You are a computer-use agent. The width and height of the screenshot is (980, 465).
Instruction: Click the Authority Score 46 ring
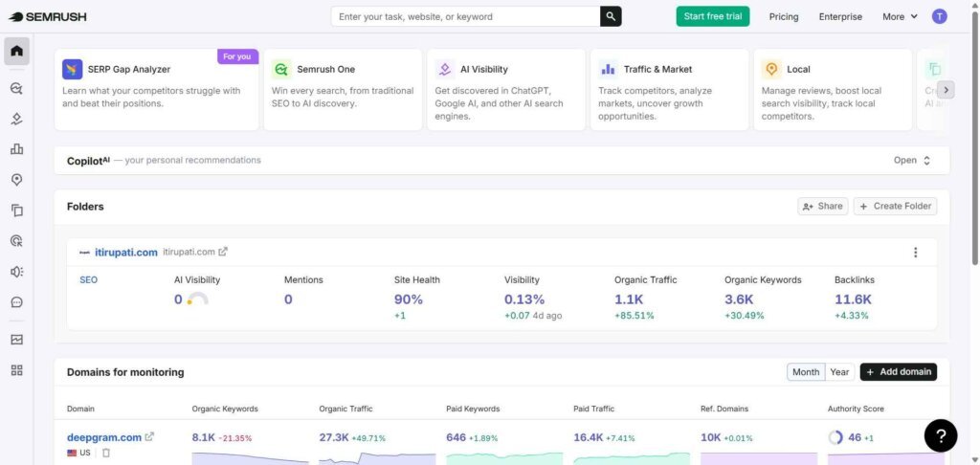[x=835, y=437]
